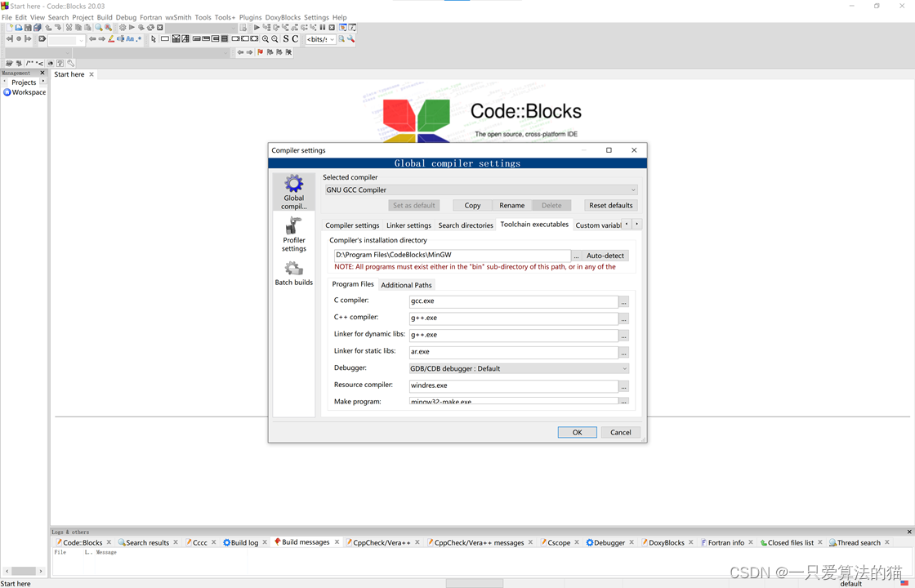915x588 pixels.
Task: Open the build target dropdown in toolbar
Action: point(234,28)
